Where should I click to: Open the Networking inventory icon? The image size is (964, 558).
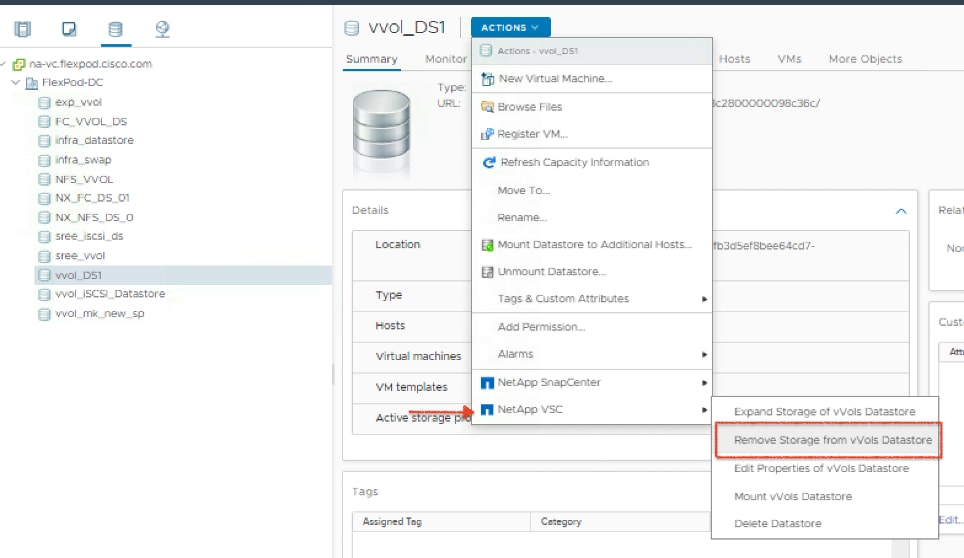(162, 29)
